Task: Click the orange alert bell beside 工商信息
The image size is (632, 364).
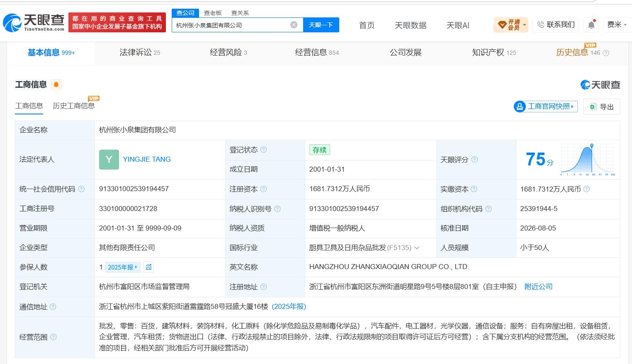Action: 56,85
